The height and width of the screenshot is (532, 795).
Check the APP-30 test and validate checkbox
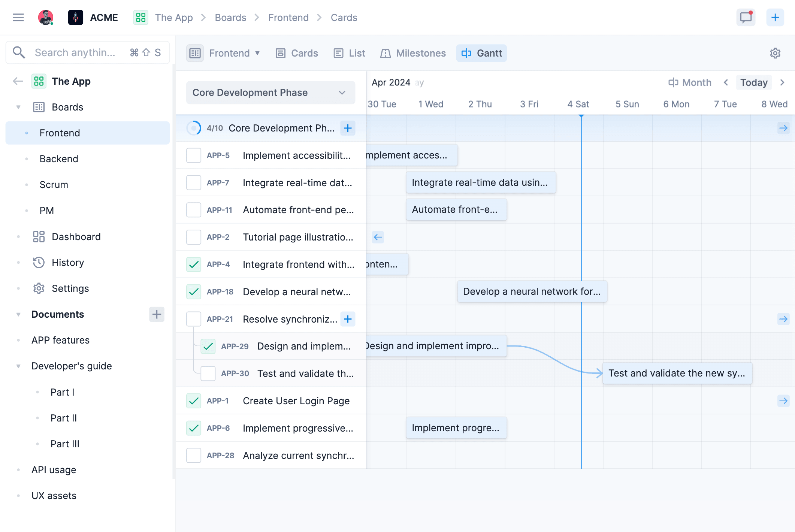click(x=208, y=373)
